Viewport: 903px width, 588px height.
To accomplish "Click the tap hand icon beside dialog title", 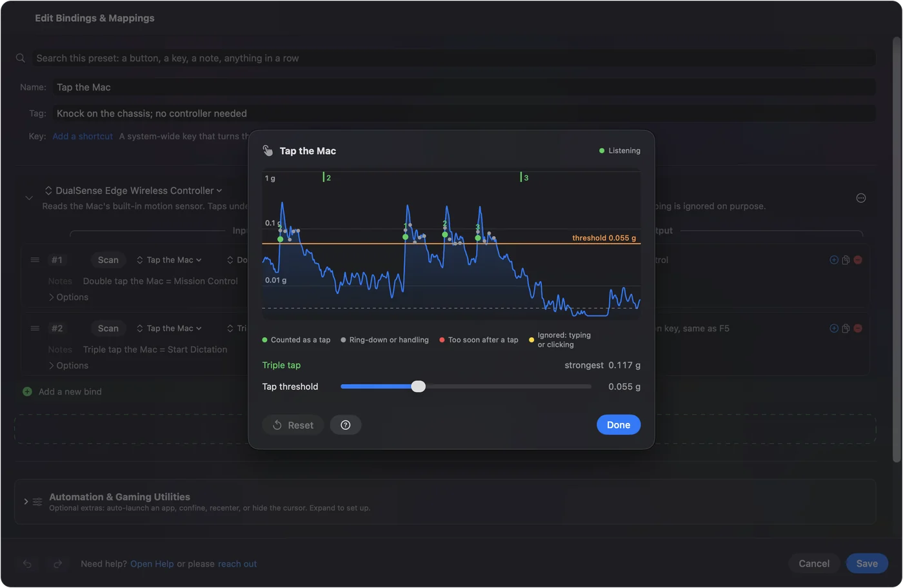I will pyautogui.click(x=268, y=151).
